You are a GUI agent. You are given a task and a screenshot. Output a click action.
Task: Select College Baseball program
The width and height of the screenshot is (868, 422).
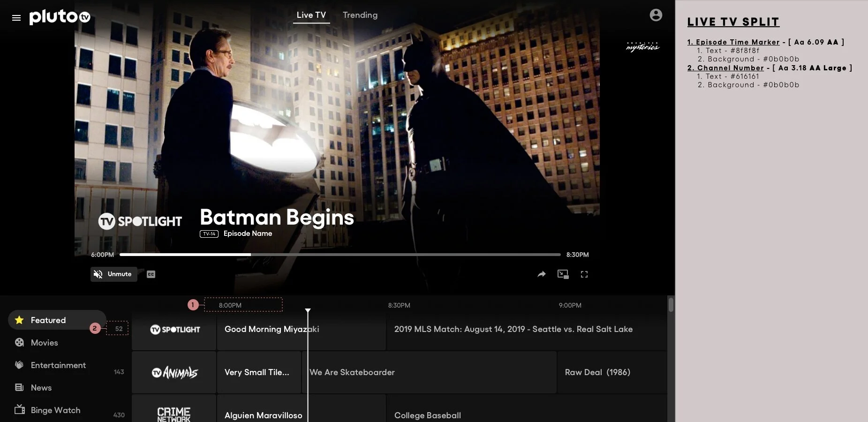click(x=527, y=408)
